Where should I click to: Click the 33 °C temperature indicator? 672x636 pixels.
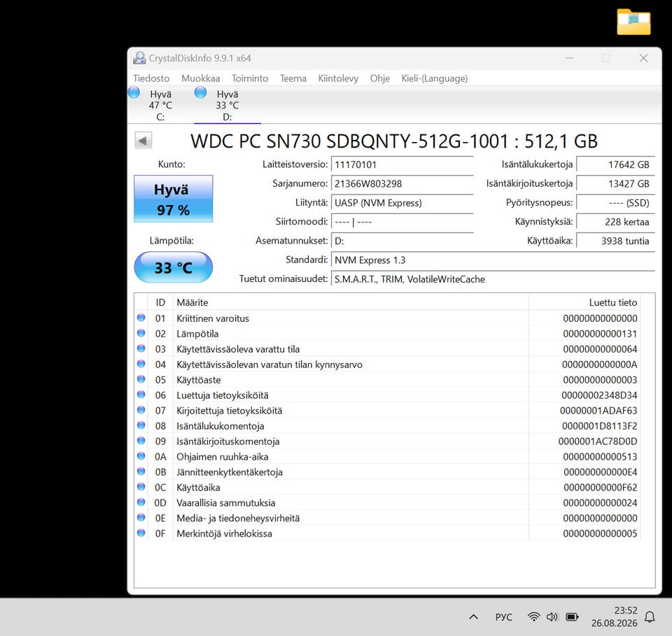coord(173,267)
